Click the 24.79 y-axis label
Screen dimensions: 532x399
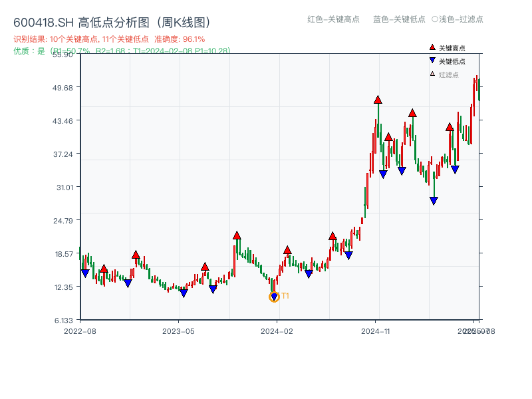pyautogui.click(x=63, y=221)
